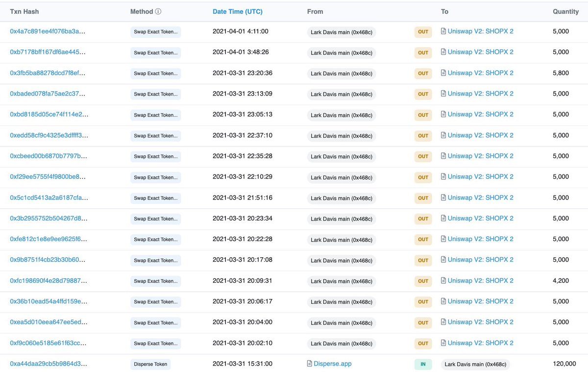This screenshot has height=372, width=588.
Task: Open Uniswap V2: SHOPX 2 link, 21:51:16 row
Action: click(481, 198)
